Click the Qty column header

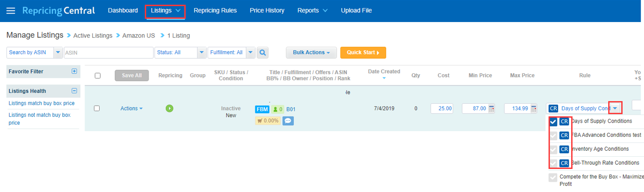point(416,76)
